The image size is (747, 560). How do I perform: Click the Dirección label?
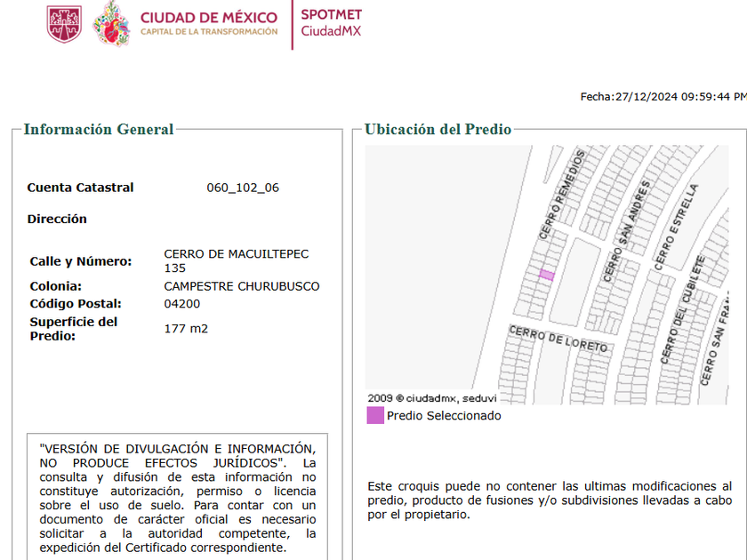[x=57, y=219]
